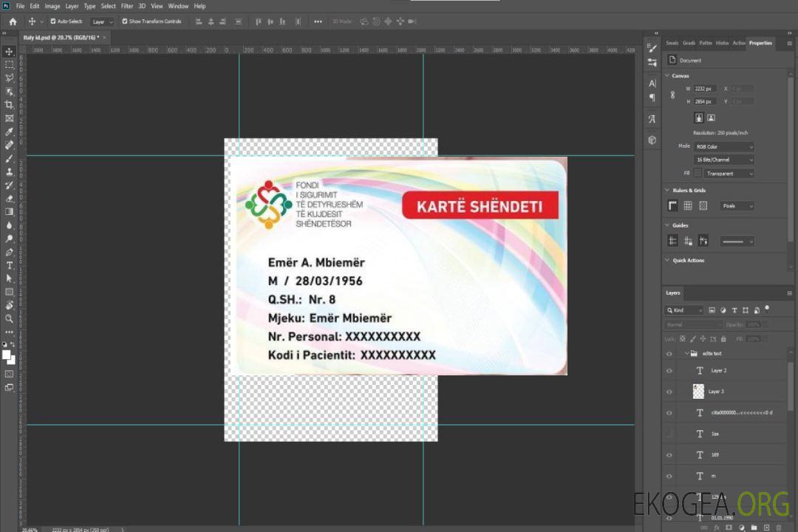Image resolution: width=798 pixels, height=532 pixels.
Task: Choose the Lasso tool
Action: 9,78
